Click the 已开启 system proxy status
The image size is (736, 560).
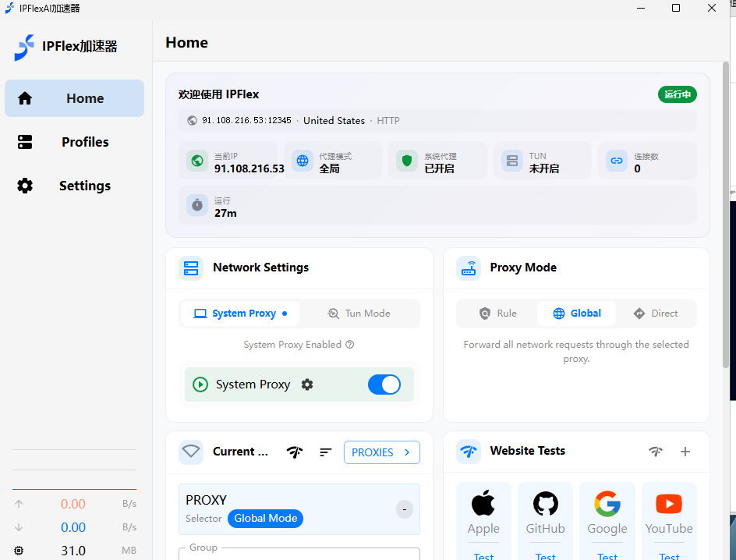click(440, 168)
